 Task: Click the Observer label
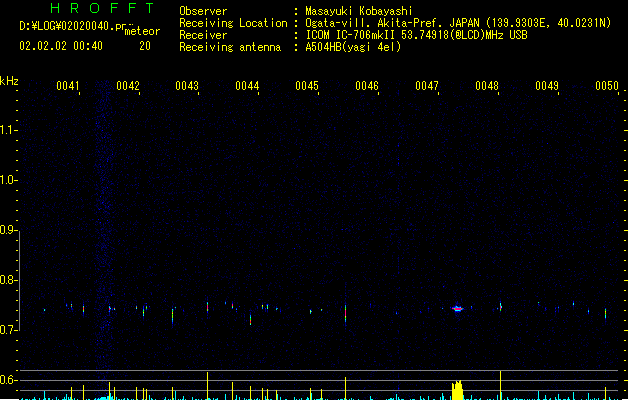[203, 11]
